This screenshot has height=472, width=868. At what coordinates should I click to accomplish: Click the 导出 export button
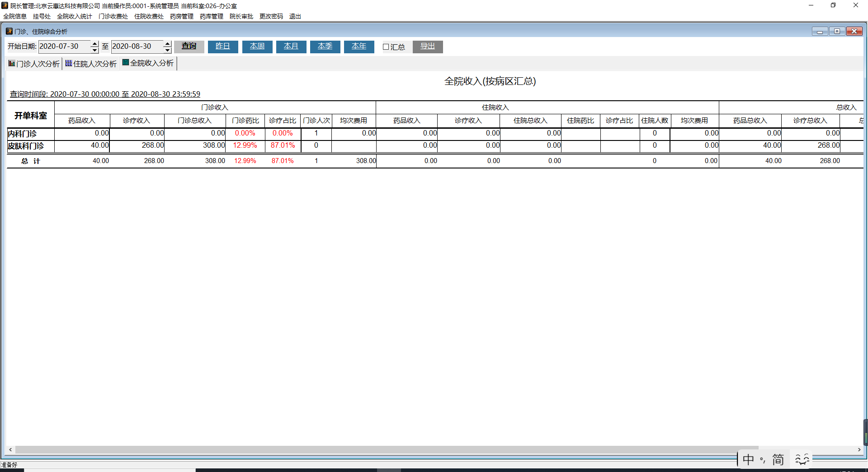[x=427, y=47]
